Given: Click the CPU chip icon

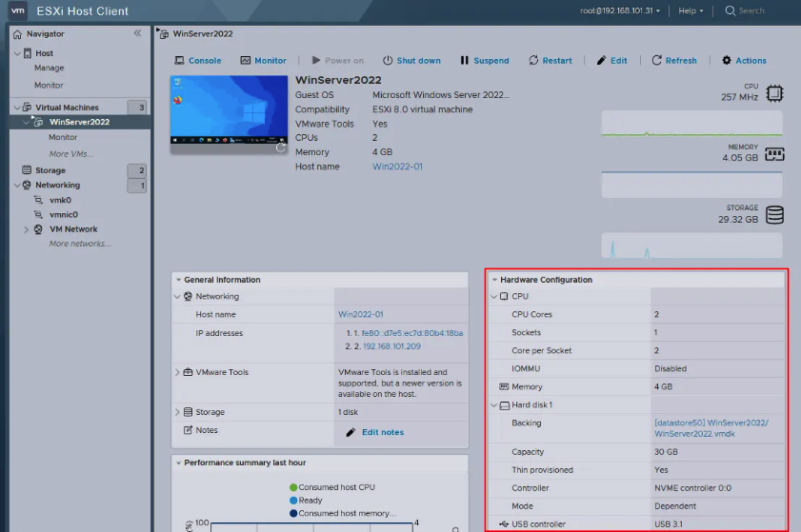Looking at the screenshot, I should tap(774, 93).
